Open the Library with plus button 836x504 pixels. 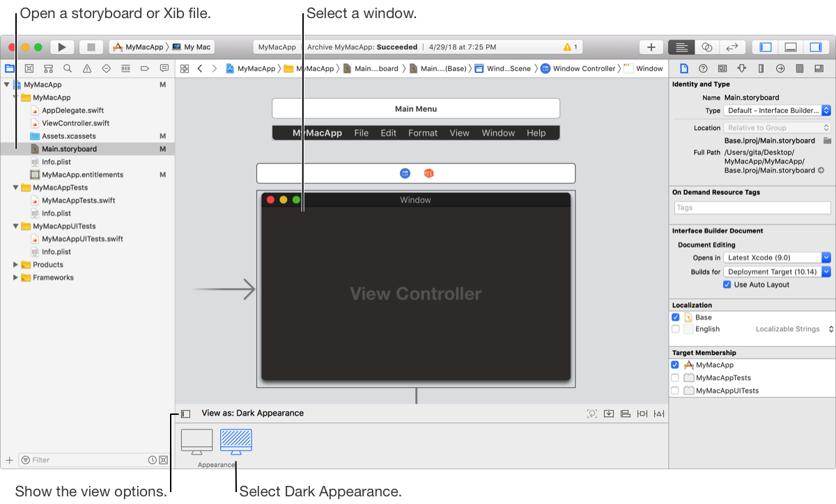coord(651,47)
